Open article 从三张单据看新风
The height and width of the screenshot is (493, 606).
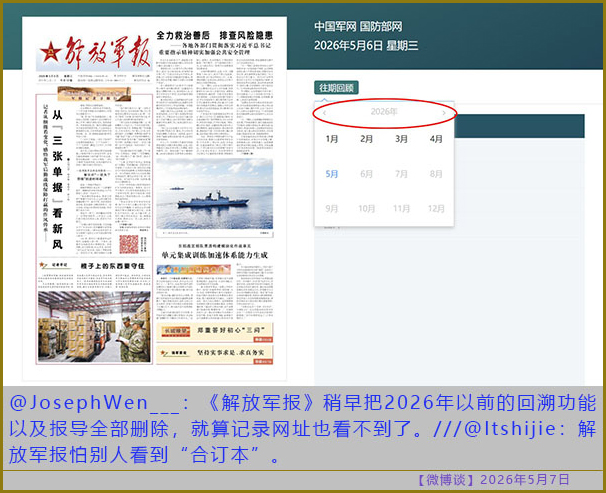tap(58, 180)
